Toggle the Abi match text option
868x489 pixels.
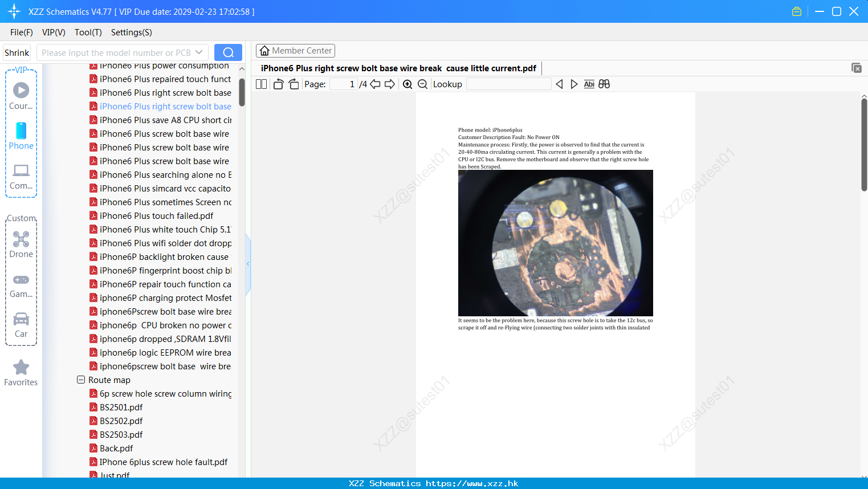589,84
